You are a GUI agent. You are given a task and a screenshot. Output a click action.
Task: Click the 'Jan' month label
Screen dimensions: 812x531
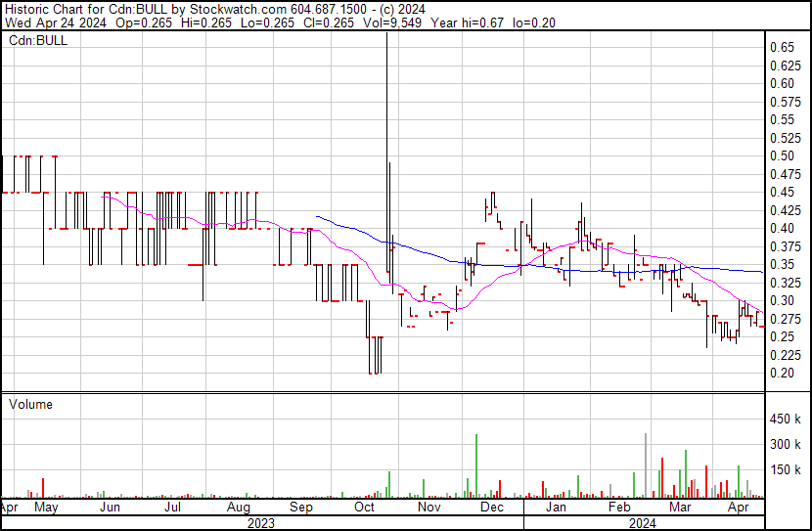pos(556,508)
